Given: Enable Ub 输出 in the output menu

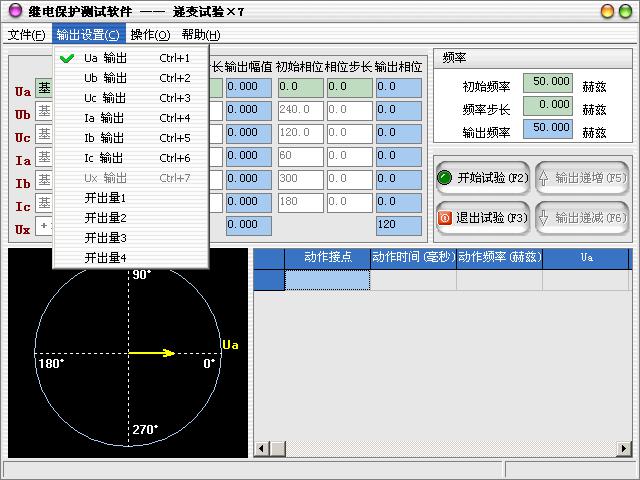Looking at the screenshot, I should tap(105, 78).
